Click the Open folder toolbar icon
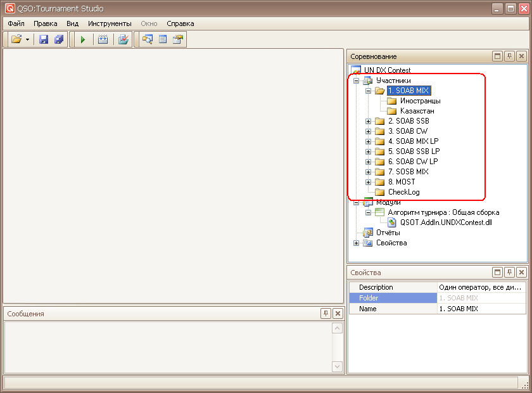Screen dimensions: 532x393 click(16, 39)
